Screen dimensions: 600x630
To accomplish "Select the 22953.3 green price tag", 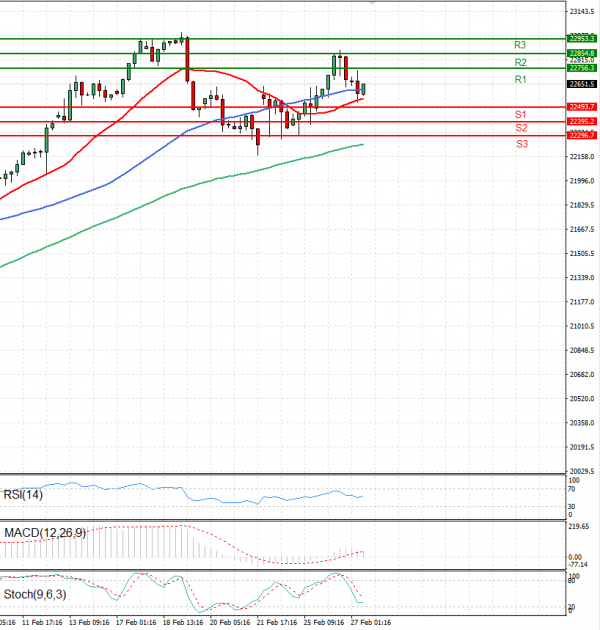I will click(x=582, y=39).
